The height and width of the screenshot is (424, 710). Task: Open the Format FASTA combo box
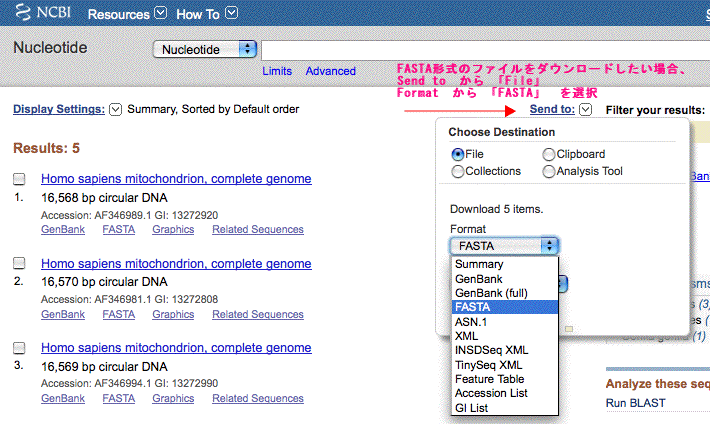(x=504, y=245)
